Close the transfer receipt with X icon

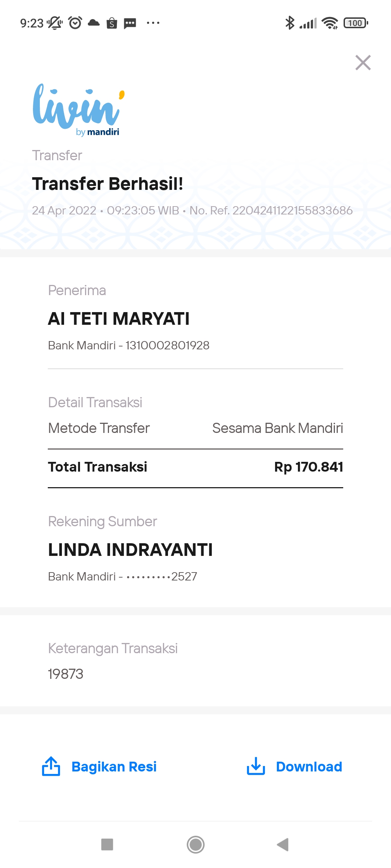(363, 63)
